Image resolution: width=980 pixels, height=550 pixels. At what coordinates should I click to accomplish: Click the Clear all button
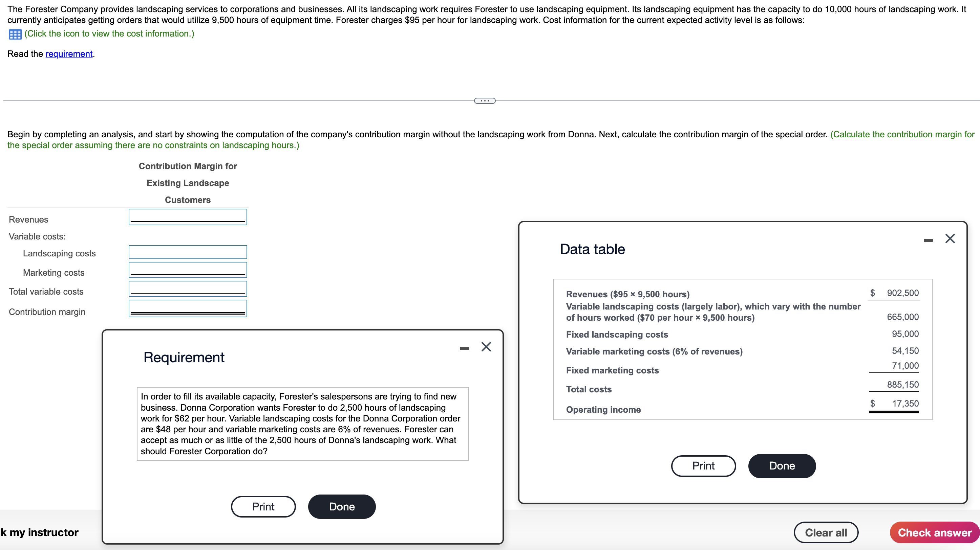coord(826,532)
